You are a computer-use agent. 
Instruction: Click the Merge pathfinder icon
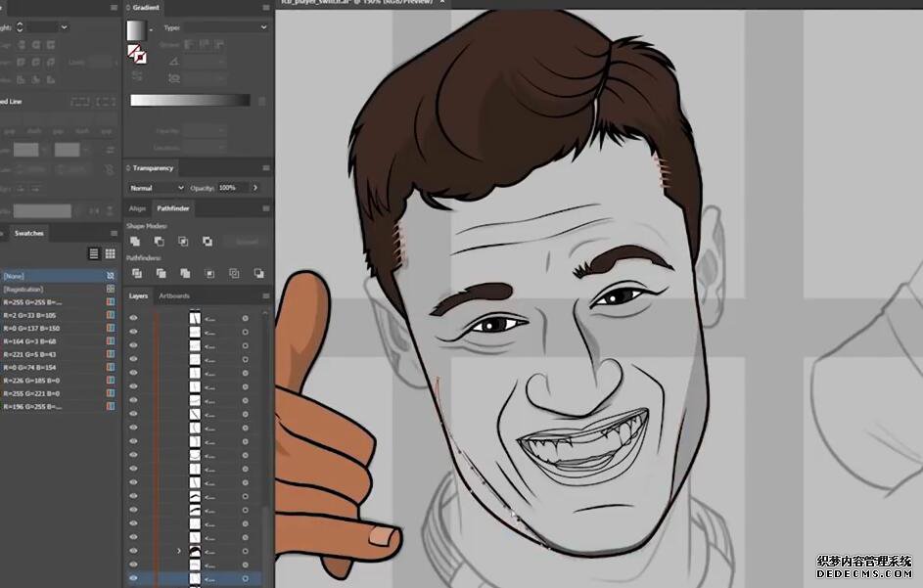(185, 273)
